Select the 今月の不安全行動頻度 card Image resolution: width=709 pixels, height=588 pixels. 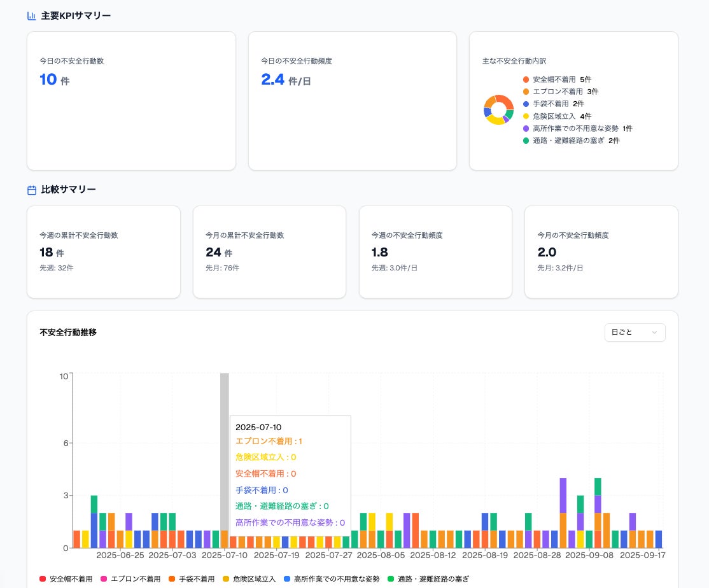(601, 251)
